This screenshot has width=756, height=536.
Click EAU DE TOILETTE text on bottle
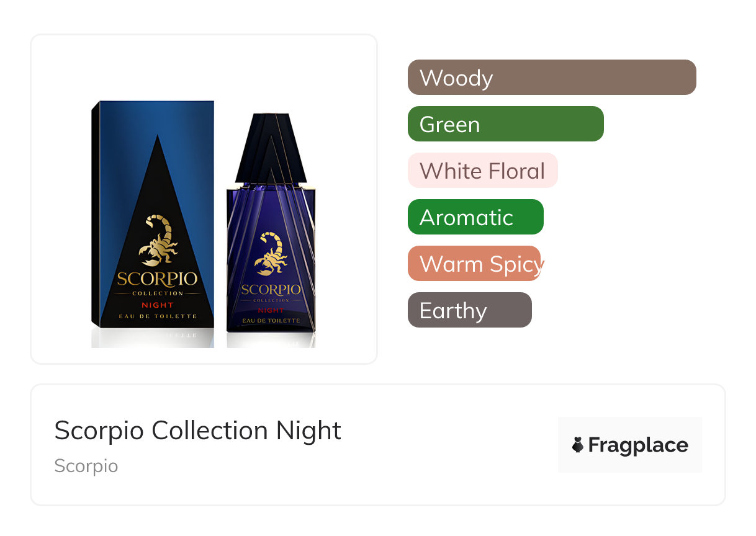click(x=271, y=321)
